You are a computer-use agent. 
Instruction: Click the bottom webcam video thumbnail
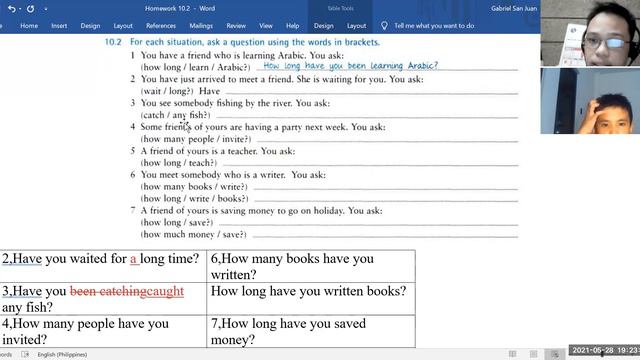pos(590,101)
